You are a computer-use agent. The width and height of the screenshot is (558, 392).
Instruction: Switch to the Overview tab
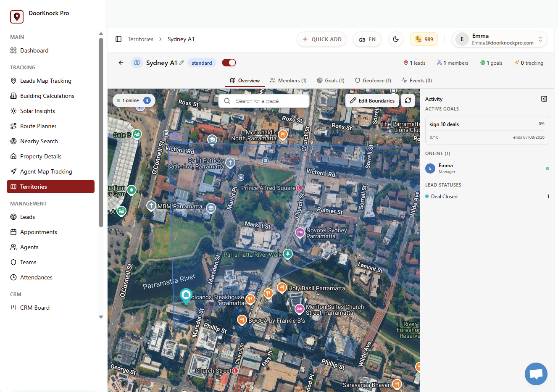245,81
